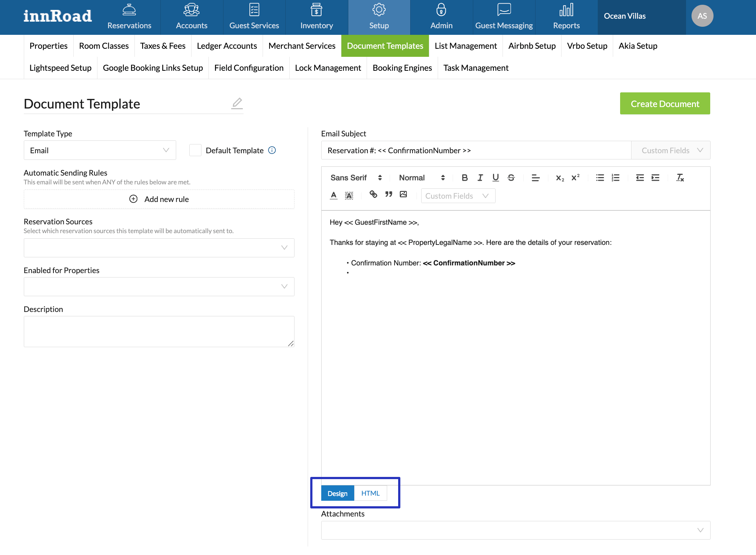Open the Template Type dropdown
This screenshot has width=756, height=555.
100,150
